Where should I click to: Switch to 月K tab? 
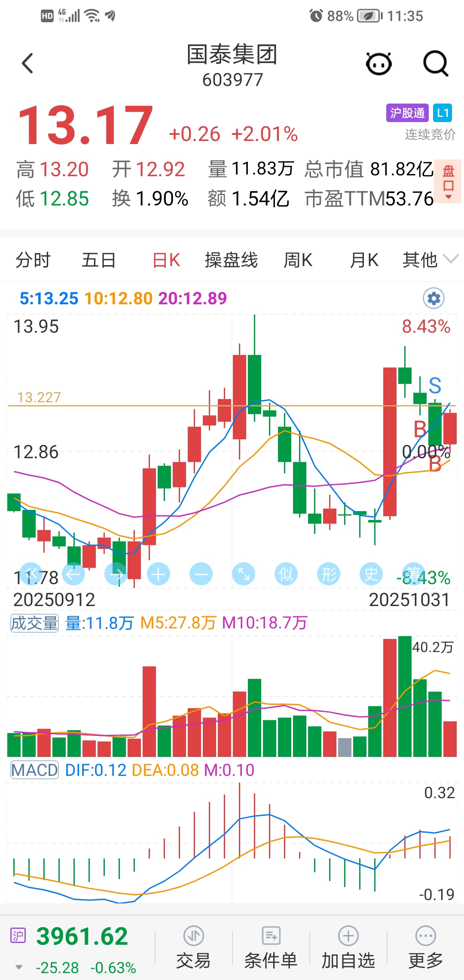[364, 260]
